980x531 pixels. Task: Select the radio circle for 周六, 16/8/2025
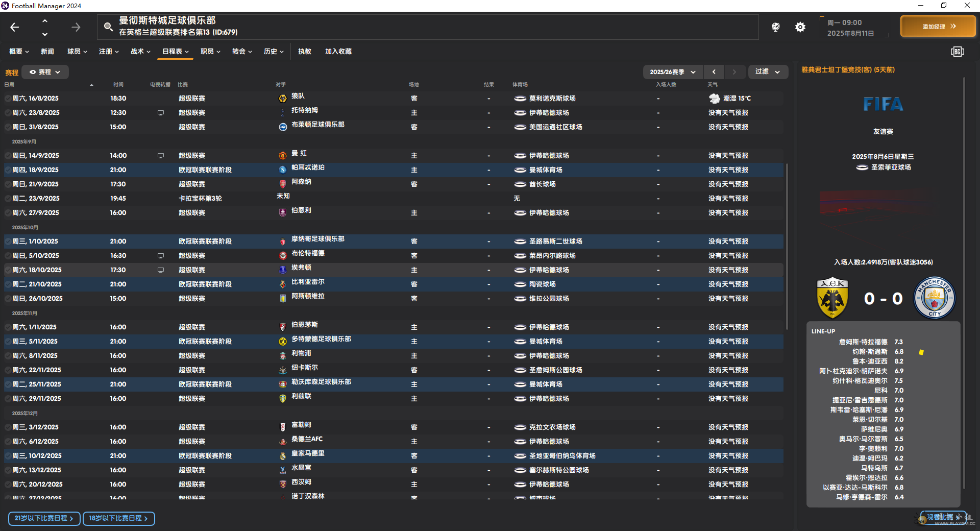(x=8, y=99)
